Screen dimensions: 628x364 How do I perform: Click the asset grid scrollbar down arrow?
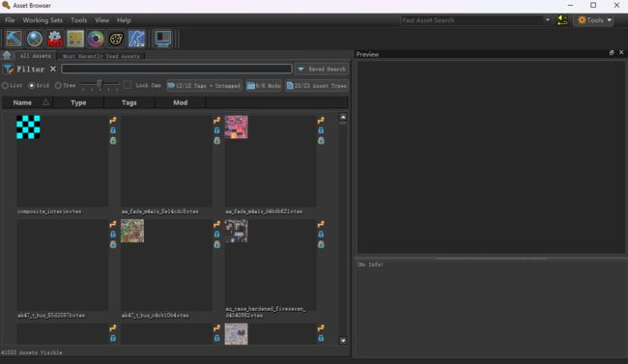pos(343,341)
